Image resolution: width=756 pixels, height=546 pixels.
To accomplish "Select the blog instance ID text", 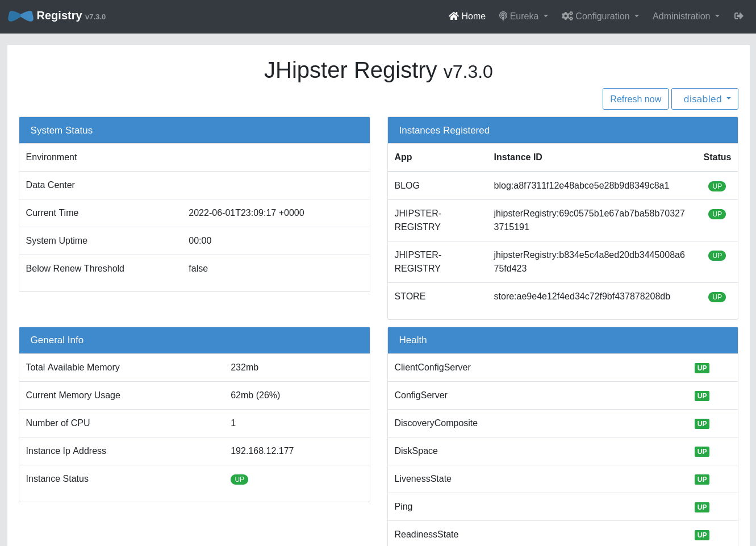I will point(581,186).
